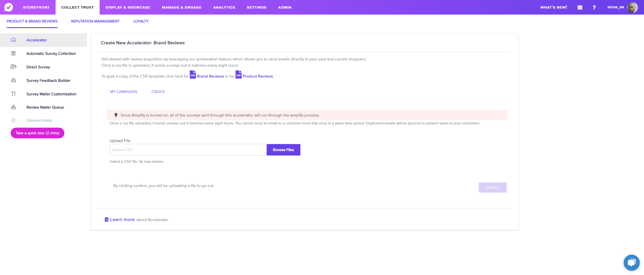Click the KEVIN_RR profile avatar

coord(632,7)
